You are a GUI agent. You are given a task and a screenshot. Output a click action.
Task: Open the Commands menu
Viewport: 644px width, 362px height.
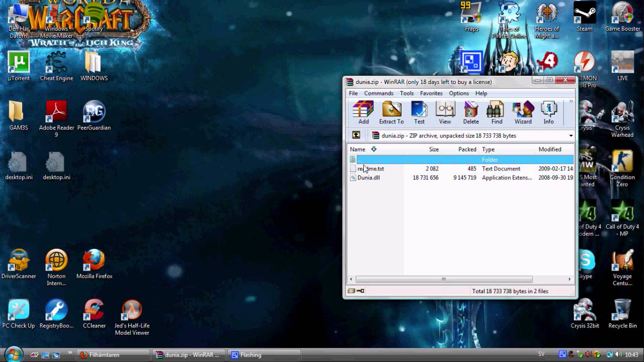[x=379, y=93]
